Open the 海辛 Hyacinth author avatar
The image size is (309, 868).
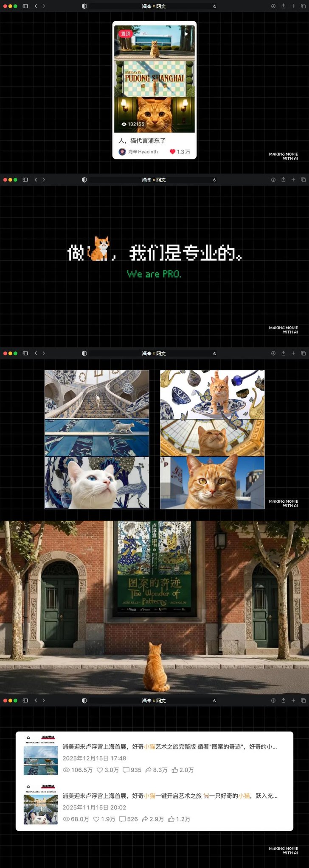(x=122, y=152)
